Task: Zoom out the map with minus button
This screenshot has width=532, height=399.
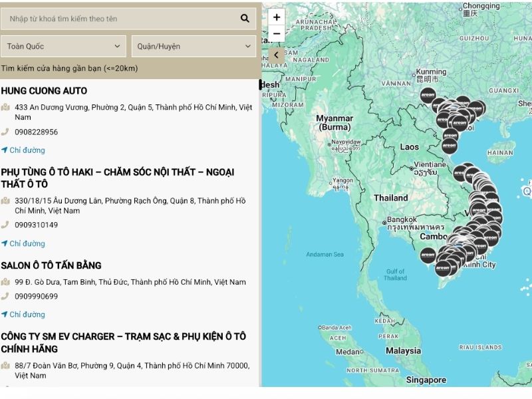Action: [277, 34]
